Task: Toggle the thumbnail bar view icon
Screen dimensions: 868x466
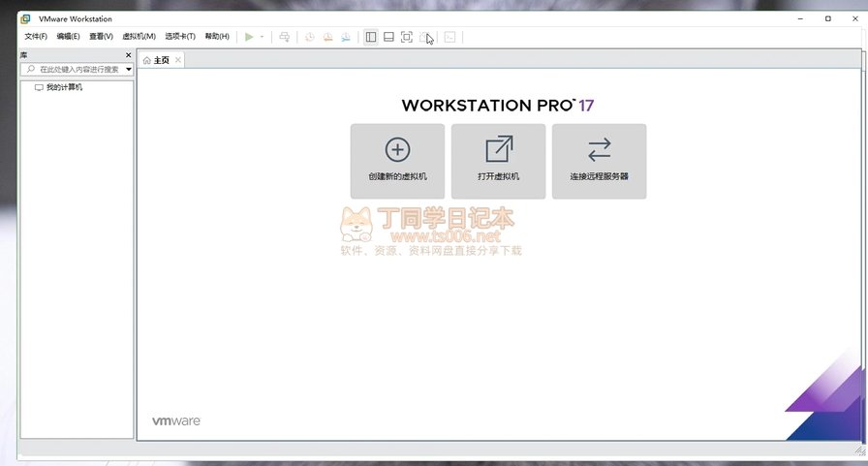Action: (388, 37)
